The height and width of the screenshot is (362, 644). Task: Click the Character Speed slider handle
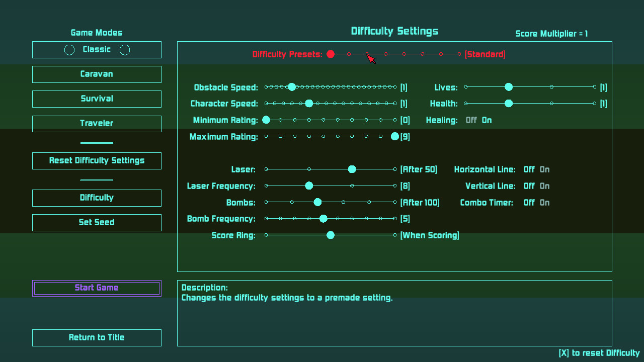point(309,104)
